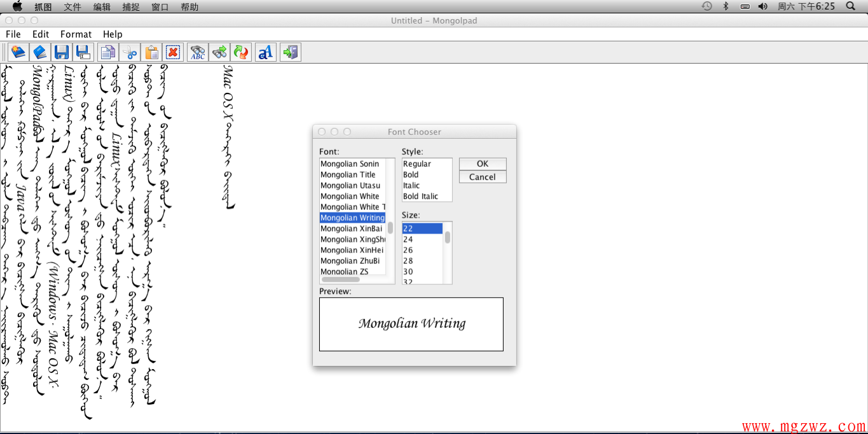Select font Mongolian ZhuBi
Image resolution: width=868 pixels, height=434 pixels.
352,261
